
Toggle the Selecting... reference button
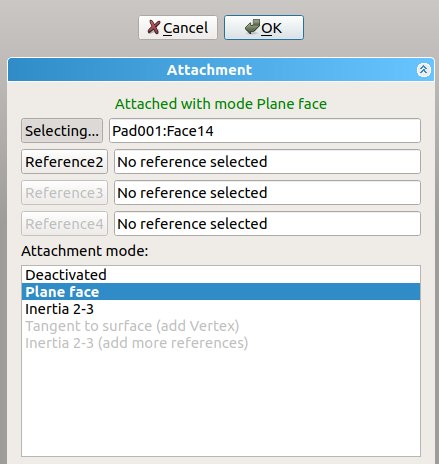pyautogui.click(x=62, y=131)
